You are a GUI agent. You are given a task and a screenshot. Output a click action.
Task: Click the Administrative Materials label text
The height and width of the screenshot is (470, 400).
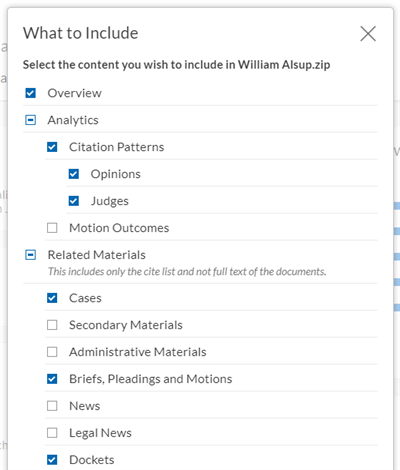tap(138, 352)
